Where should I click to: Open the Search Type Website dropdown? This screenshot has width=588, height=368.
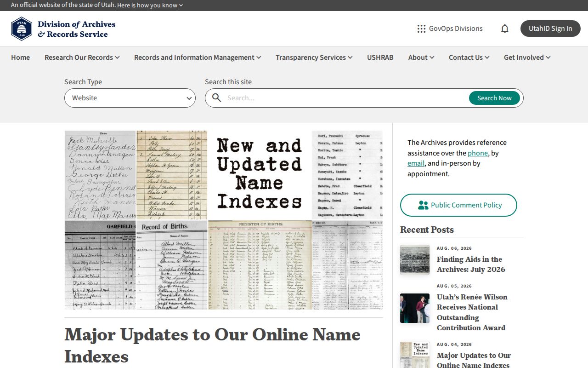[130, 98]
